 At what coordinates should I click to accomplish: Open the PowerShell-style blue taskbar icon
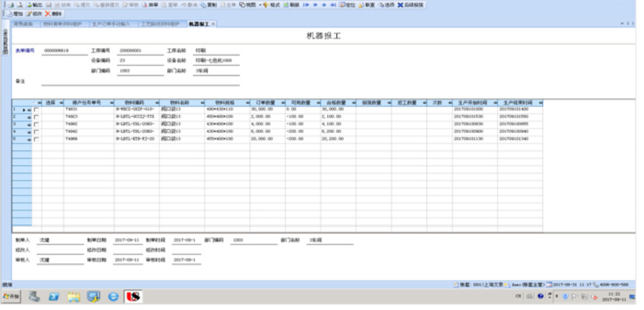coord(54,296)
